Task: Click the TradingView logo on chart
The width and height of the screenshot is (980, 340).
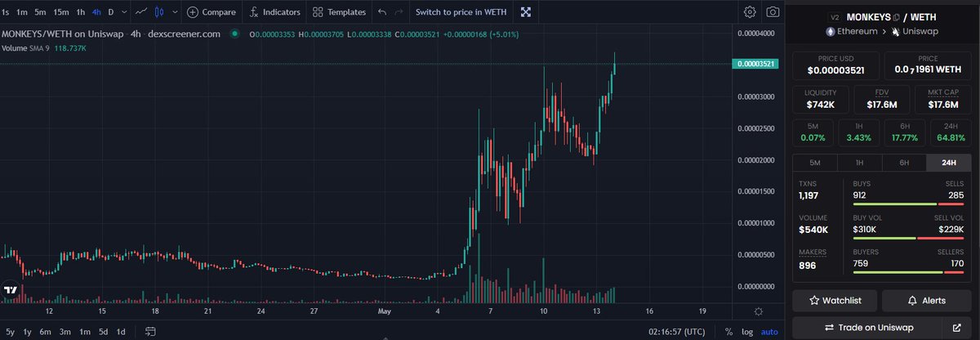Action: 11,291
